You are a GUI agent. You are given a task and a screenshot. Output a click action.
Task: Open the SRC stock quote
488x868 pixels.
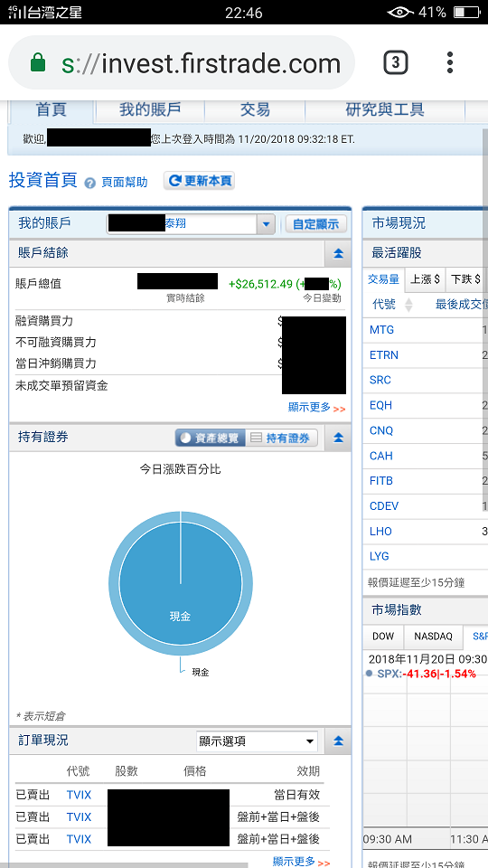[380, 381]
